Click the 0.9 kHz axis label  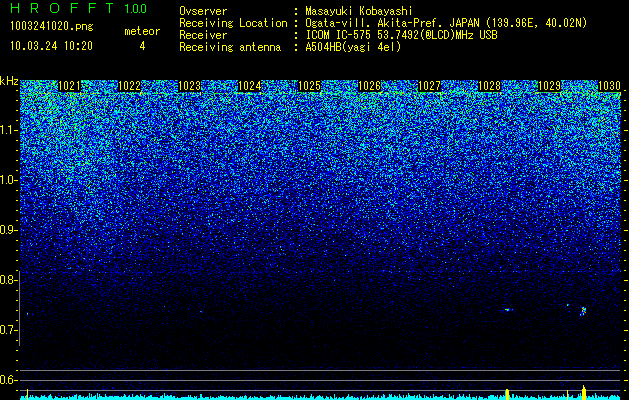click(7, 230)
